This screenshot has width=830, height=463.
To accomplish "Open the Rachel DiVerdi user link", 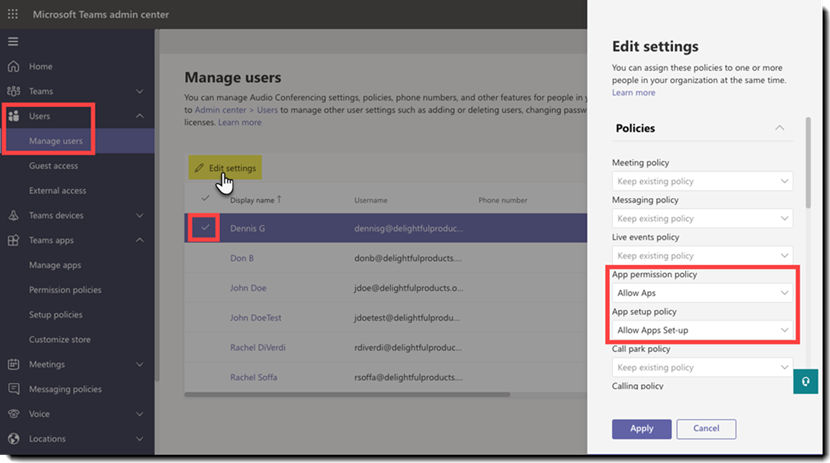I will 258,348.
